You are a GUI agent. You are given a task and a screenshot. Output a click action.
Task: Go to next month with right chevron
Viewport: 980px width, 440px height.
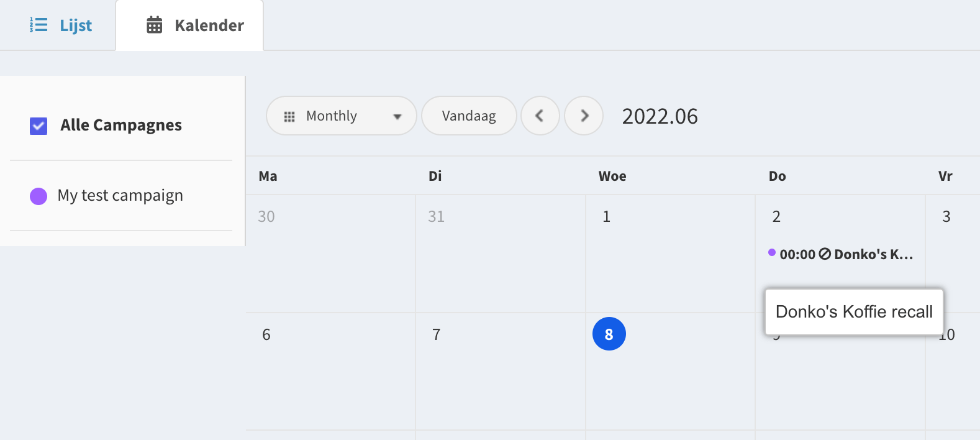584,116
